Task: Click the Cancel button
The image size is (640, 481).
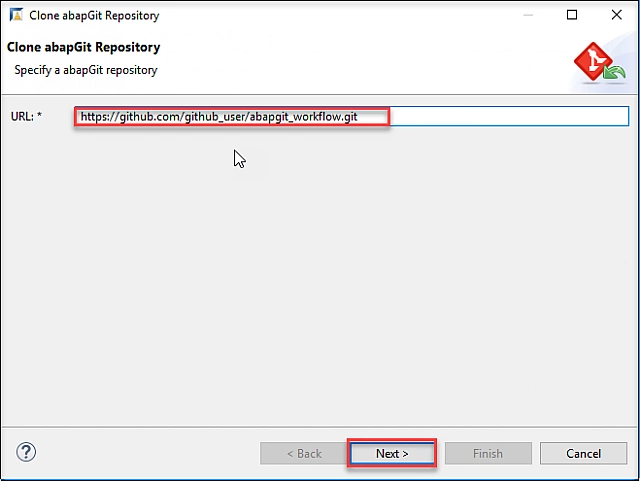Action: click(x=583, y=453)
